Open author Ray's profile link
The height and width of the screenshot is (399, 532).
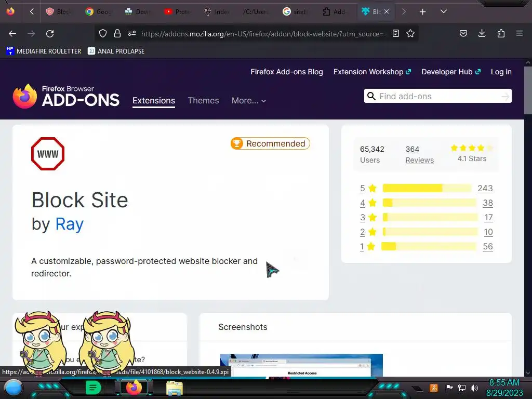pyautogui.click(x=69, y=224)
